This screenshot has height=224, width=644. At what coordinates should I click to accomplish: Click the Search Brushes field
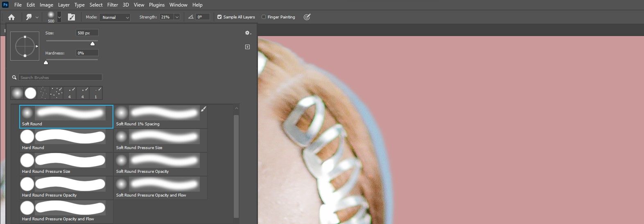pos(60,77)
